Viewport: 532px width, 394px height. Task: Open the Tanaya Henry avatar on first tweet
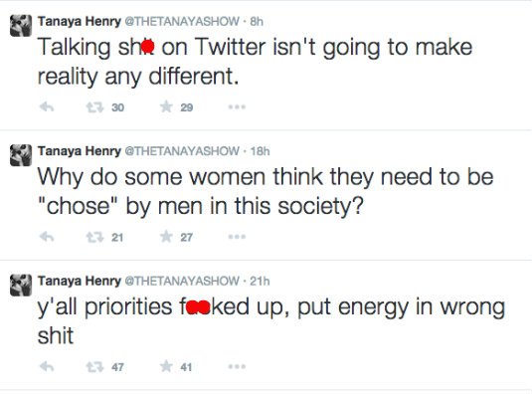pos(21,26)
